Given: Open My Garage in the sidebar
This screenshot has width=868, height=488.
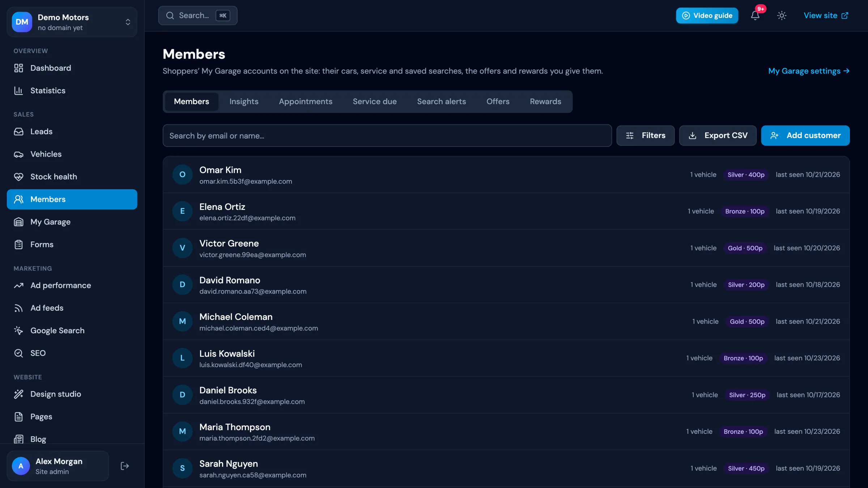Looking at the screenshot, I should 72,222.
